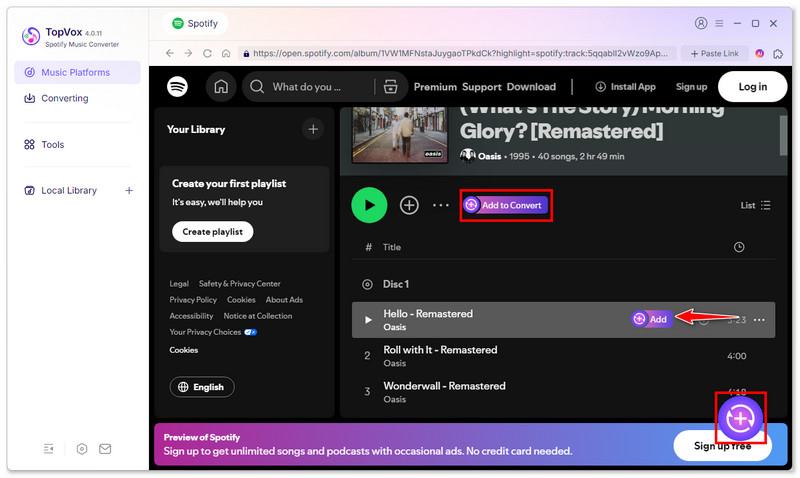Go forward in the embedded browser
Viewport: 800px width, 478px height.
188,53
